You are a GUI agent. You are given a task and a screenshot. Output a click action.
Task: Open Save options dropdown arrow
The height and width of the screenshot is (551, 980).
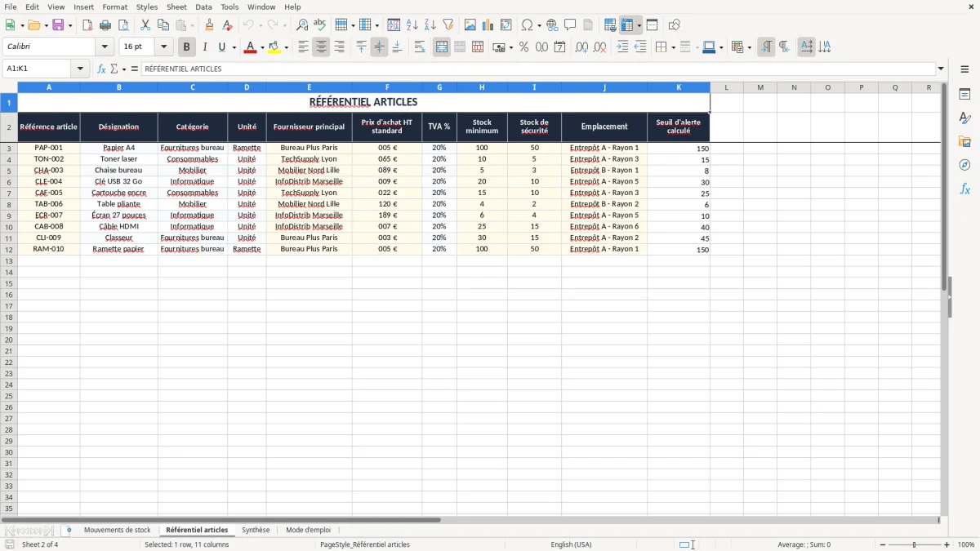(70, 25)
